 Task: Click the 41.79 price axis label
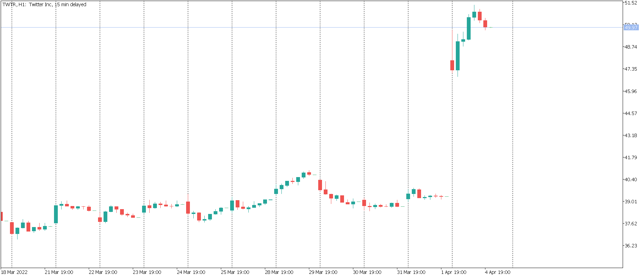631,157
